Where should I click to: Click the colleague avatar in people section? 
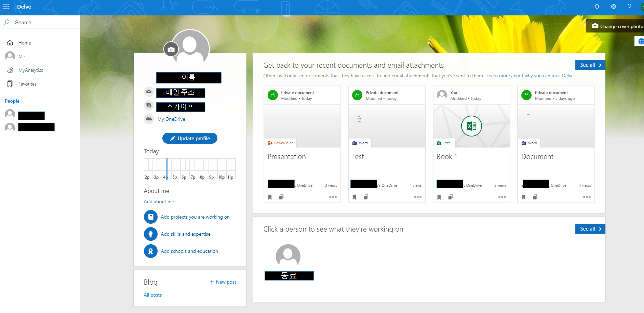pos(288,256)
